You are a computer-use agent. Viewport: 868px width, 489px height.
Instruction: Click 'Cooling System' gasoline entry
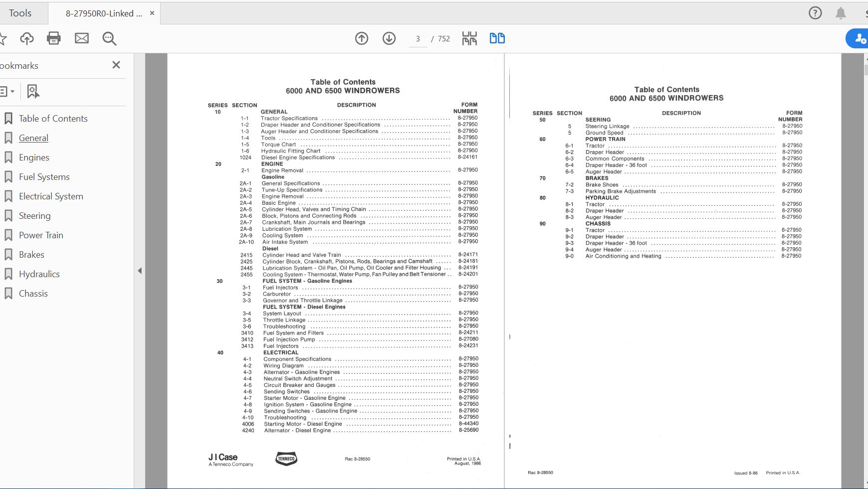(282, 236)
